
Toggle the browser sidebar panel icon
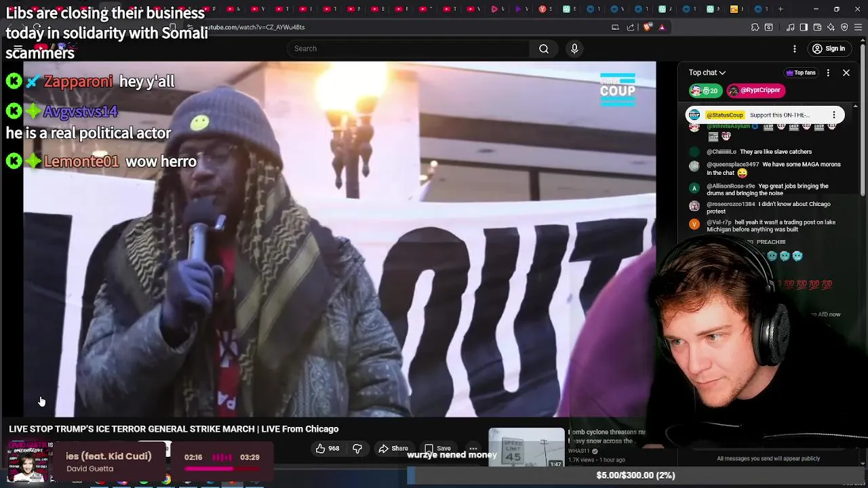(x=804, y=27)
